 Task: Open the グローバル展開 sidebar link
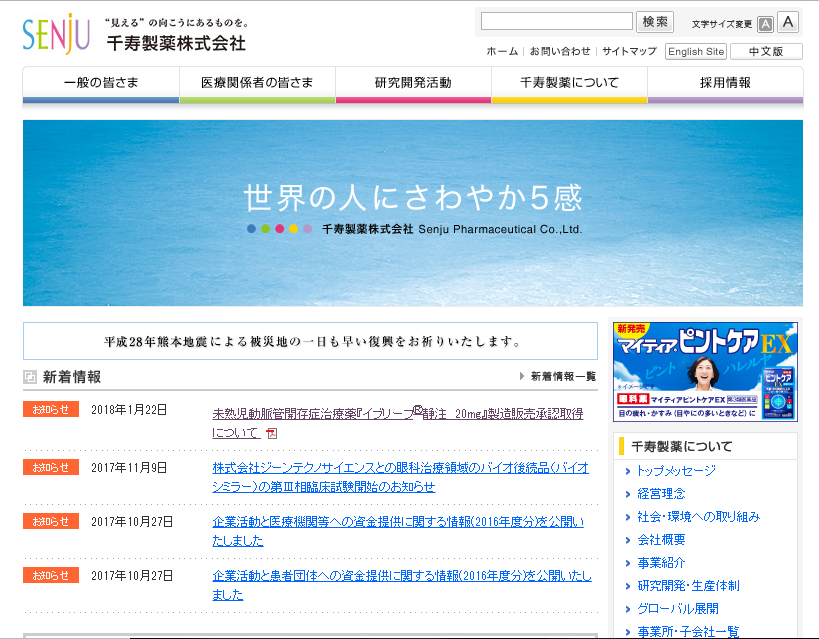click(678, 609)
